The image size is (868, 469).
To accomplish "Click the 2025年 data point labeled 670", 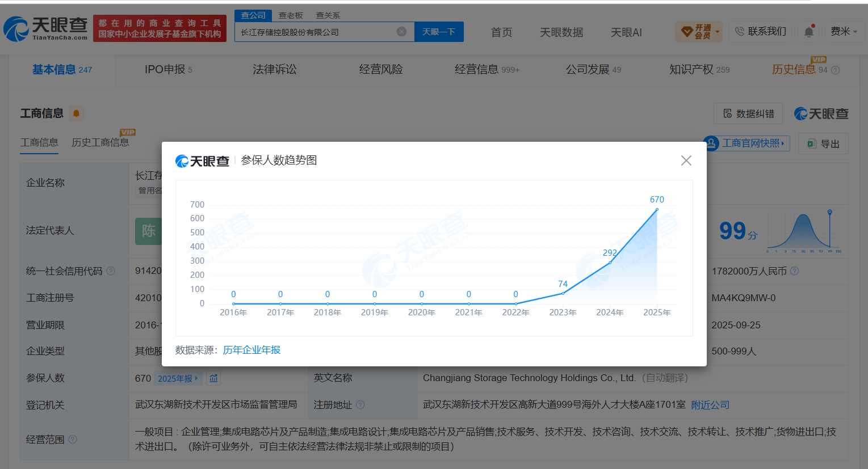I will (x=657, y=209).
